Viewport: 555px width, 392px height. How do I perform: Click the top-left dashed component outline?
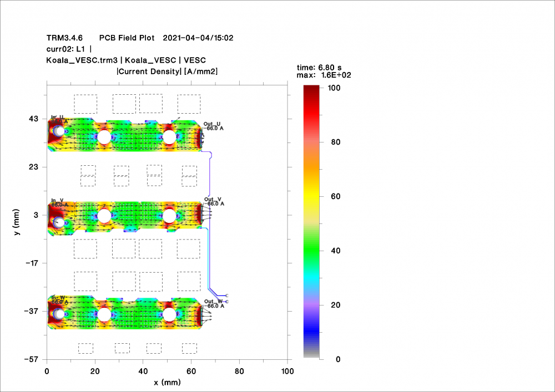coord(85,104)
